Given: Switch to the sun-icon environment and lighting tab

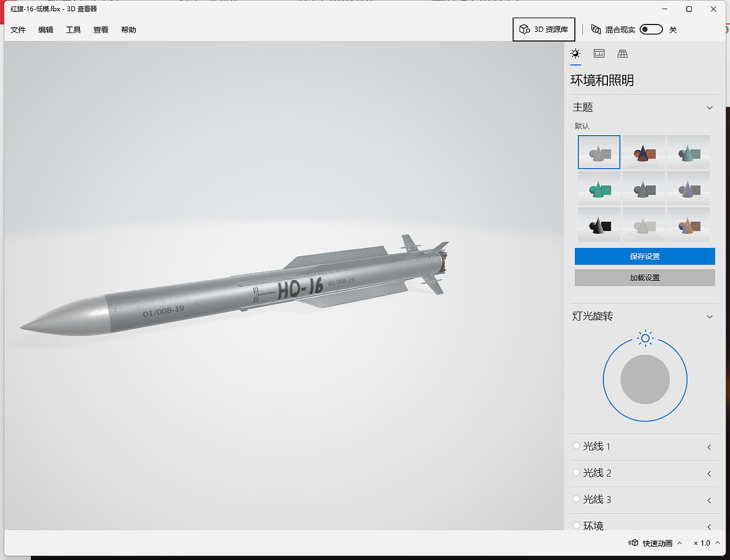Looking at the screenshot, I should 575,54.
